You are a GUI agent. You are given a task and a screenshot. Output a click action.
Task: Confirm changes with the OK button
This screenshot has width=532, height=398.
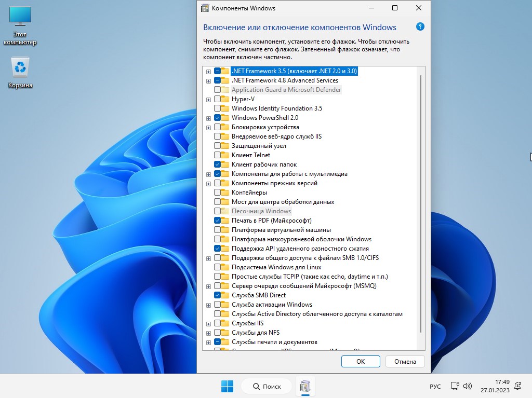click(361, 361)
